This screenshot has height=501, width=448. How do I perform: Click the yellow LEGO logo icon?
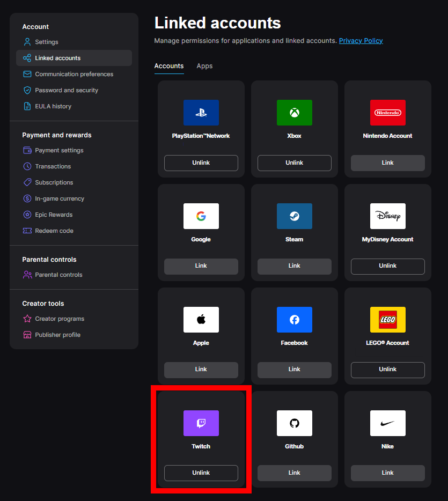[x=387, y=320]
